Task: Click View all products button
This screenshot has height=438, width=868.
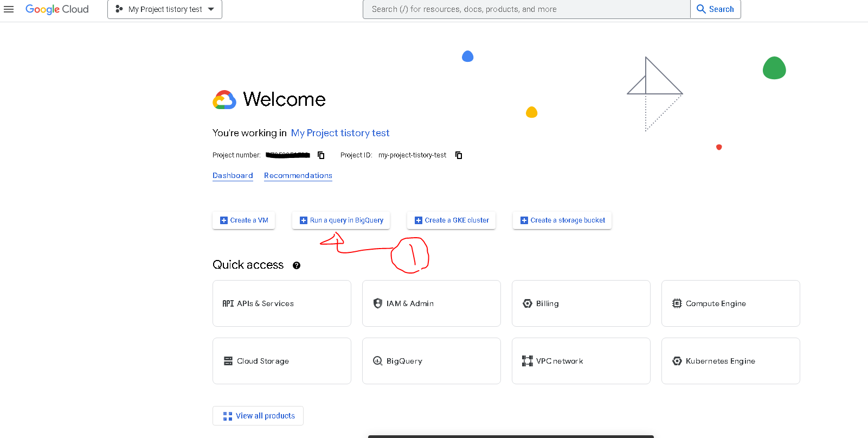Action: point(258,416)
